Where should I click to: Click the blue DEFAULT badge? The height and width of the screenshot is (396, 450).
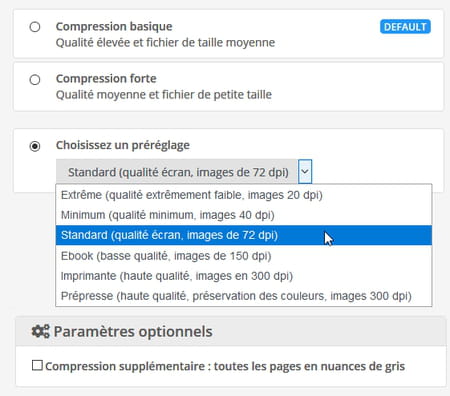coord(405,27)
